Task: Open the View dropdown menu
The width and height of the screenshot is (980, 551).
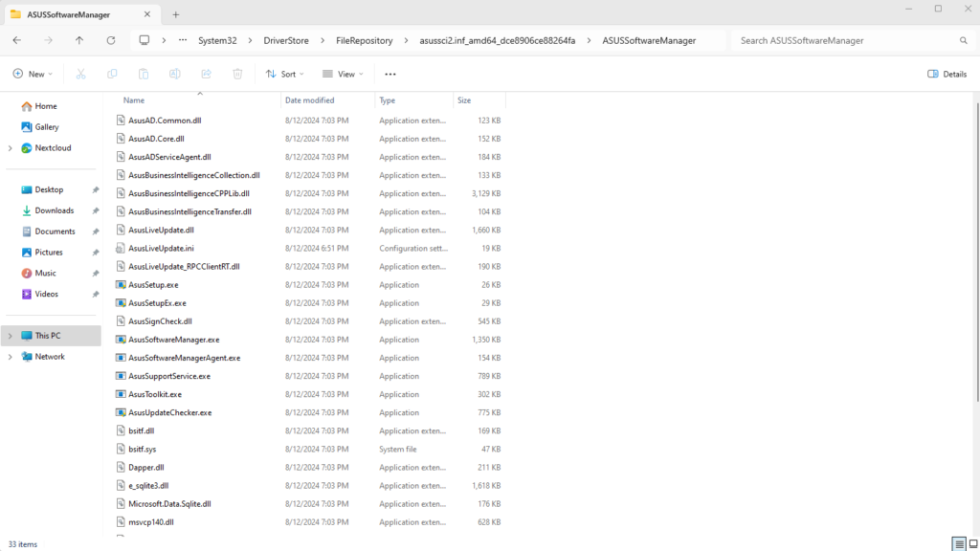Action: [x=343, y=74]
